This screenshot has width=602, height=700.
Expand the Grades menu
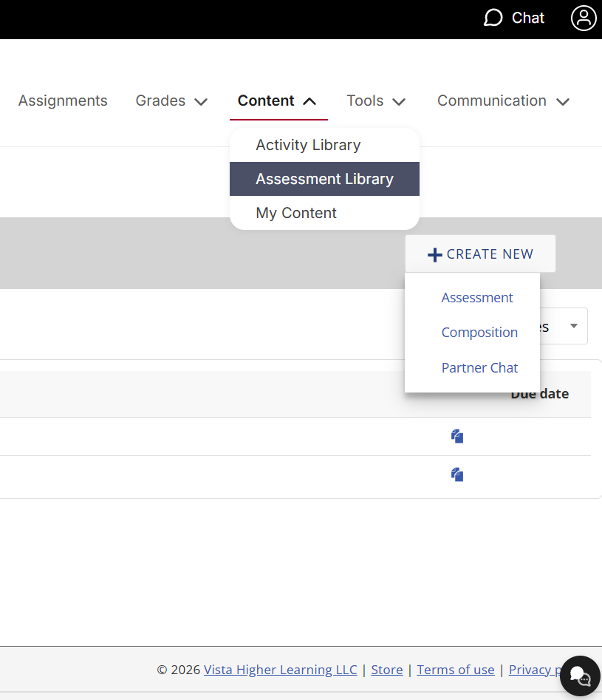coord(171,101)
